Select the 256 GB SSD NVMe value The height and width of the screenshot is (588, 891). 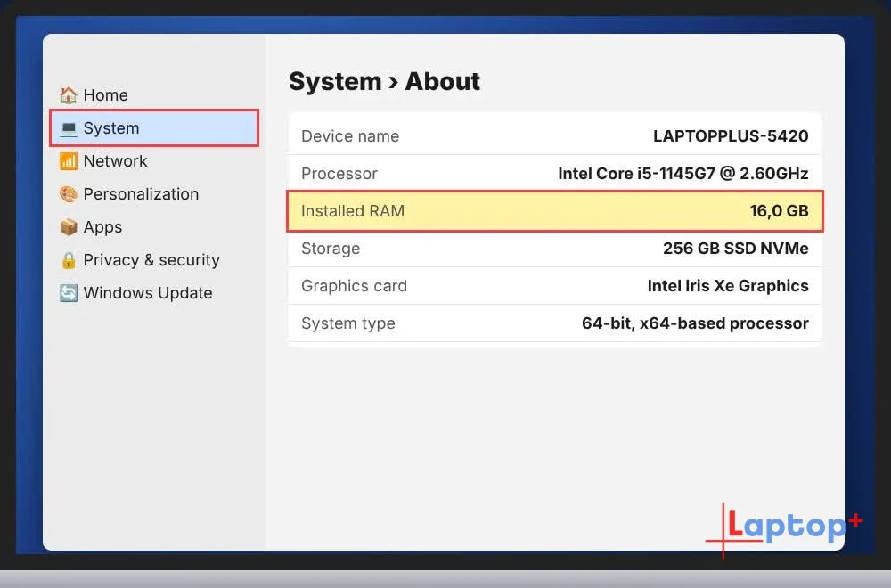(x=736, y=249)
